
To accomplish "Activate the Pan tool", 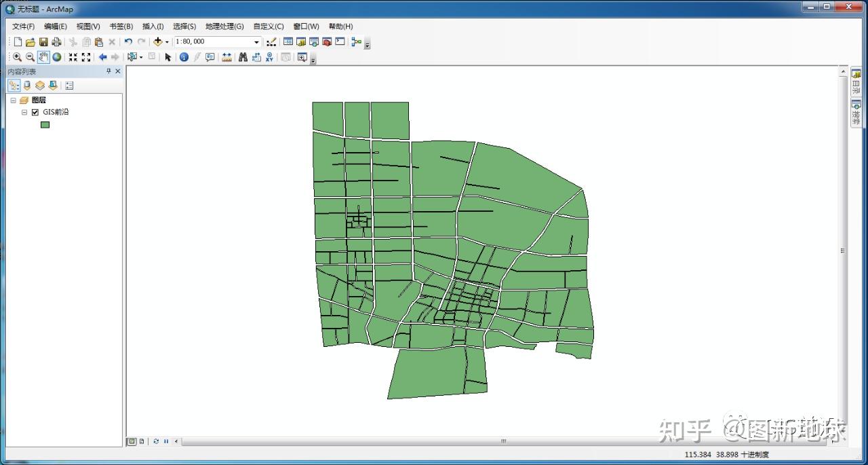I will [x=43, y=57].
